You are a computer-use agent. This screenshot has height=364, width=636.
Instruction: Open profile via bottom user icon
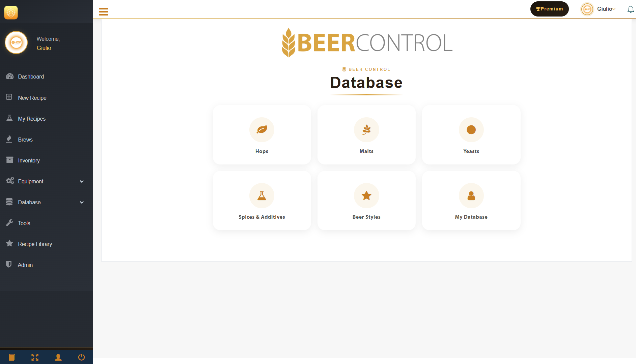58,357
